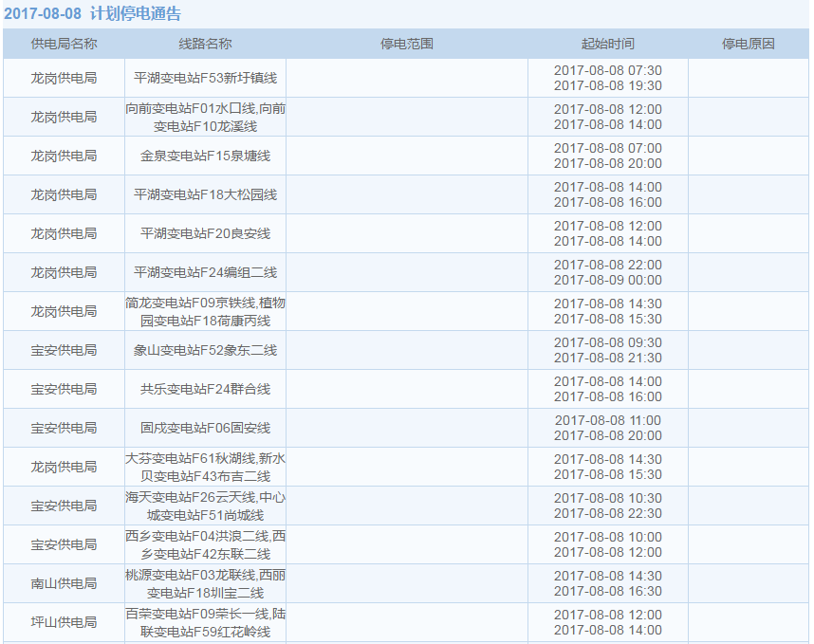Click the 象山变电站F52象东二线 line entry
This screenshot has height=644, width=814.
[205, 350]
